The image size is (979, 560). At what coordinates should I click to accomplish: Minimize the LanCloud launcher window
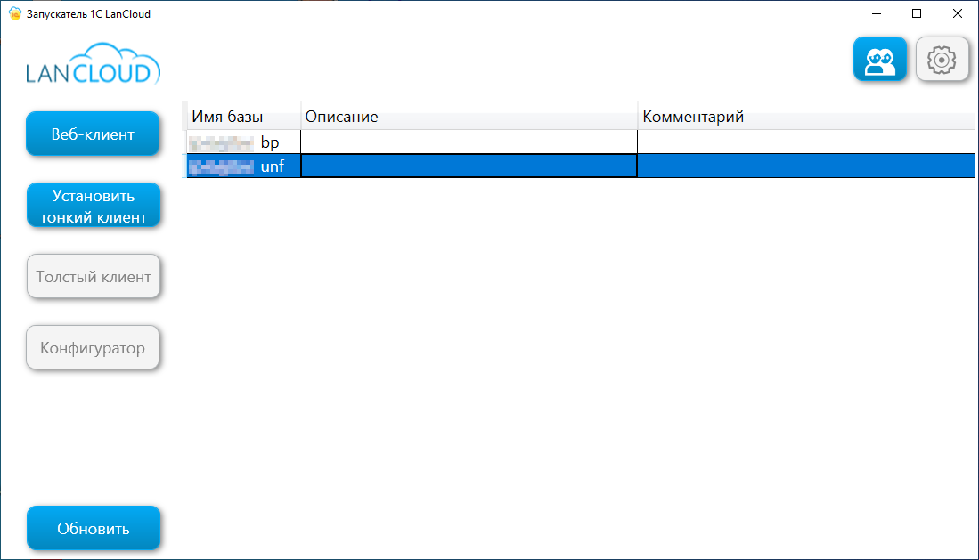click(876, 13)
